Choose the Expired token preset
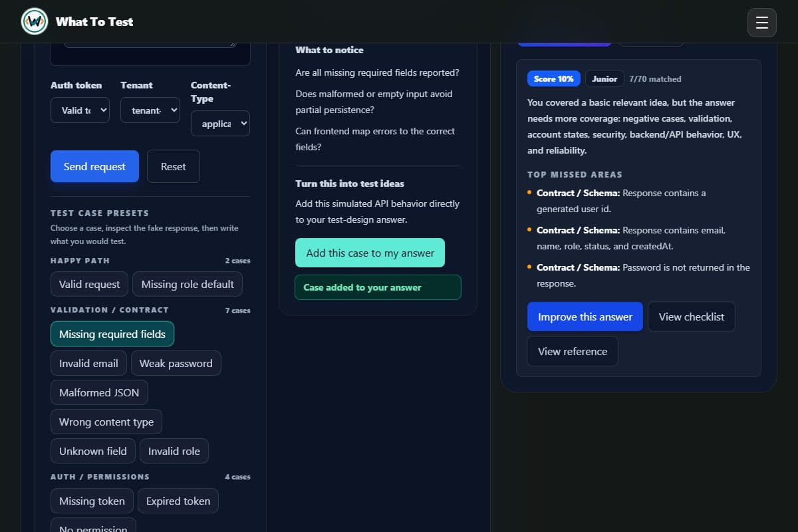This screenshot has width=798, height=532. coord(178,501)
